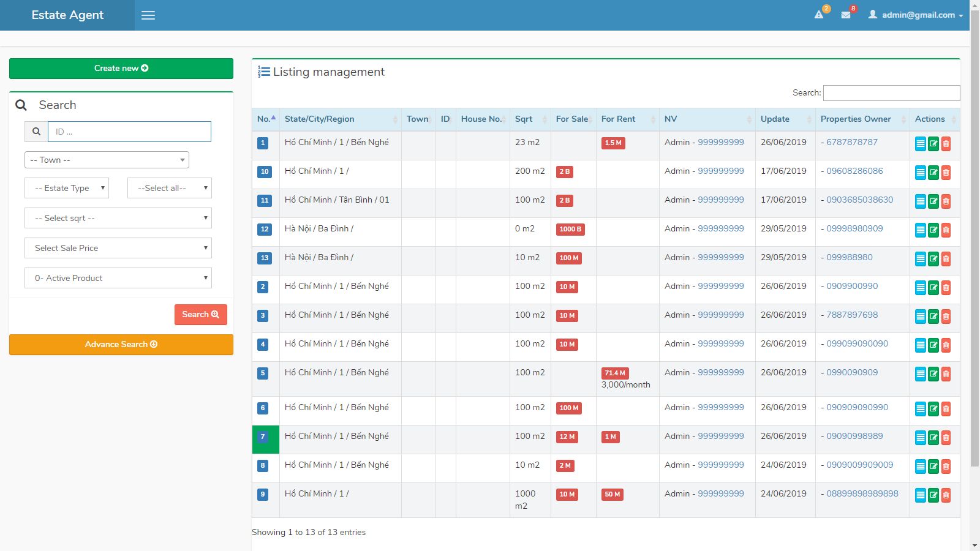Toggle the hamburger sidebar menu

coord(148,15)
